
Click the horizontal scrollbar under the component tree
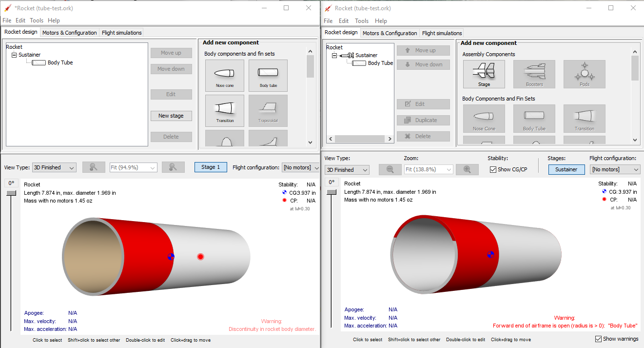[360, 139]
